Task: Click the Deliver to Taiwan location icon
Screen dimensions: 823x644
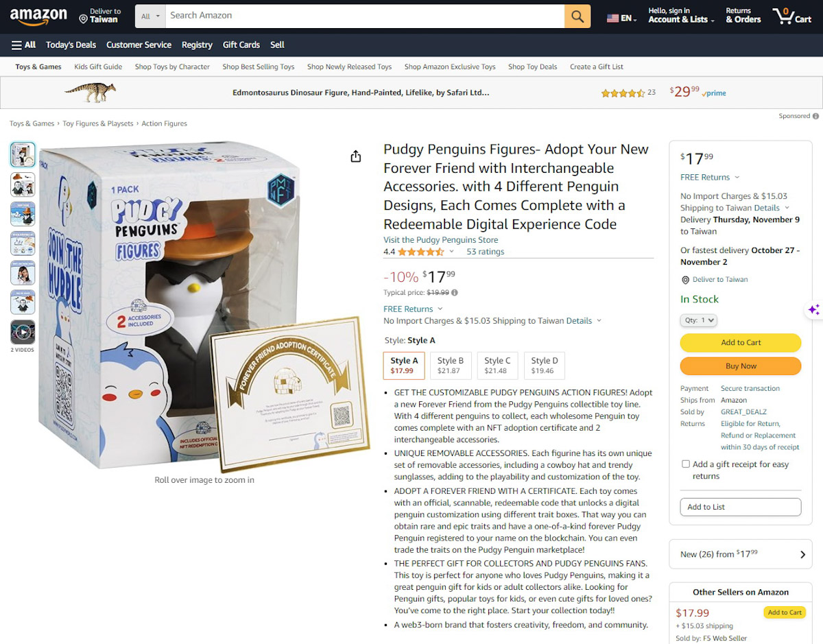Action: pyautogui.click(x=83, y=19)
